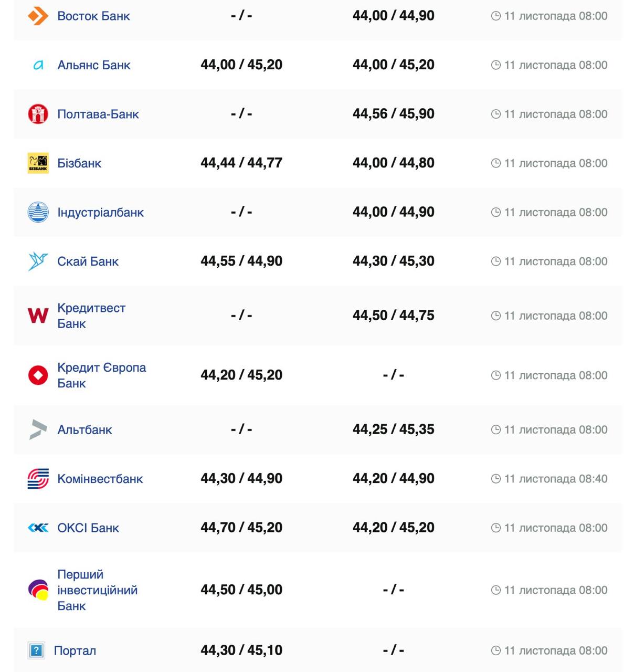Click the red Полтава-Банк logo icon
Image resolution: width=624 pixels, height=672 pixels.
(x=38, y=114)
